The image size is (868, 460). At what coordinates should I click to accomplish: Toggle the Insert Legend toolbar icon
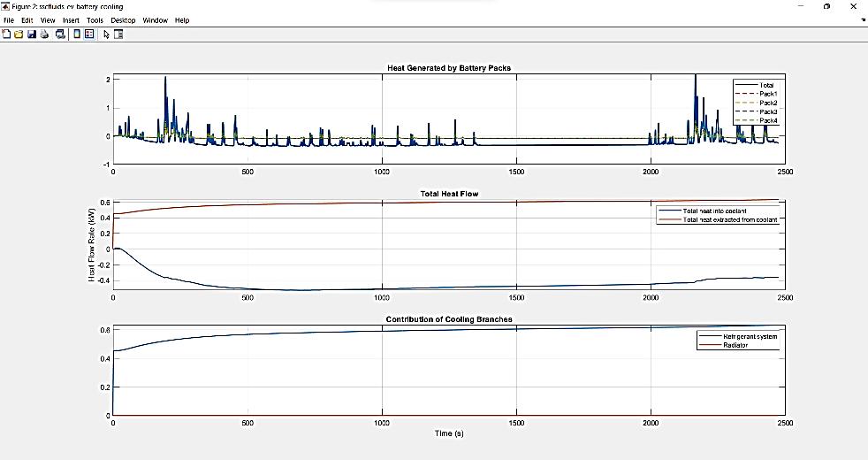tap(89, 34)
